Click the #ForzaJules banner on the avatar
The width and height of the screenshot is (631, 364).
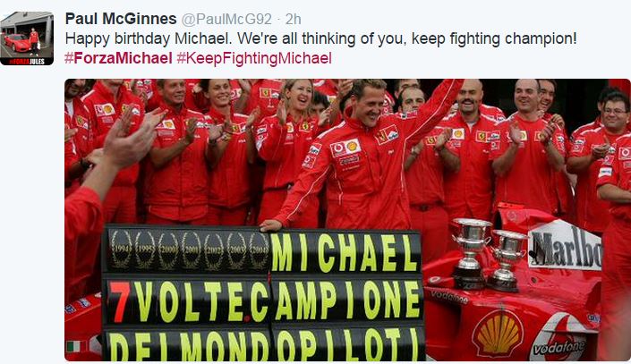point(27,62)
